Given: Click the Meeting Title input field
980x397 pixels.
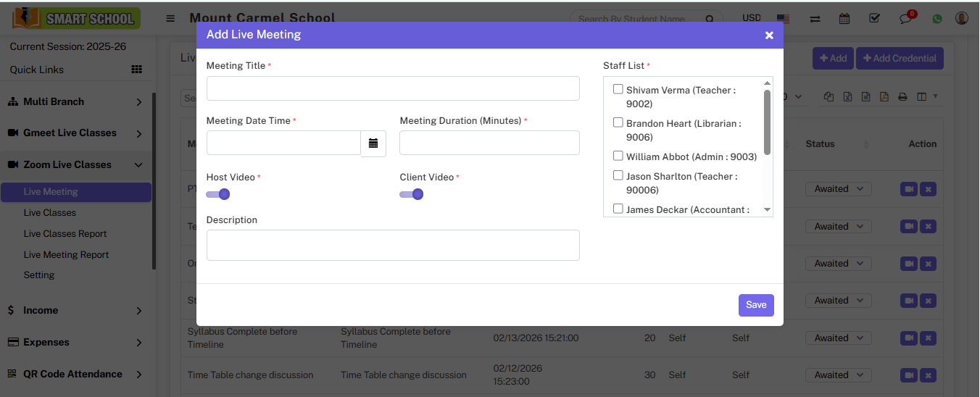Looking at the screenshot, I should click(x=393, y=88).
